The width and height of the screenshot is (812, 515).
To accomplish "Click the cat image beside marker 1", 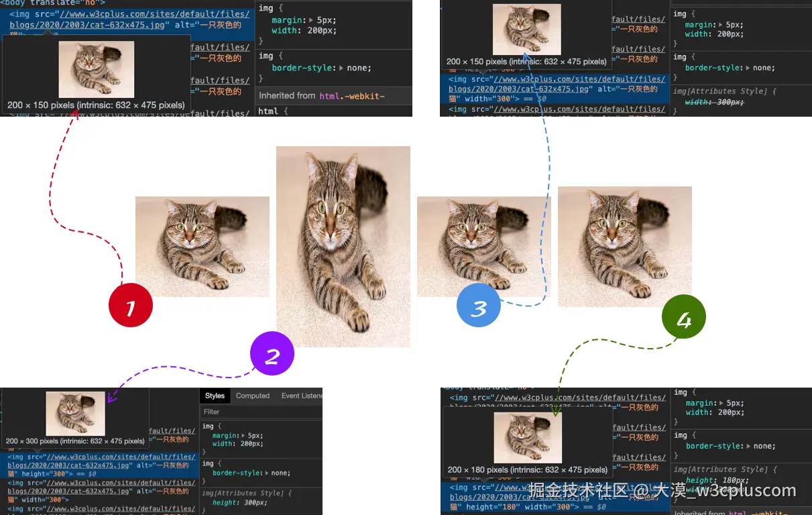I will pyautogui.click(x=202, y=247).
